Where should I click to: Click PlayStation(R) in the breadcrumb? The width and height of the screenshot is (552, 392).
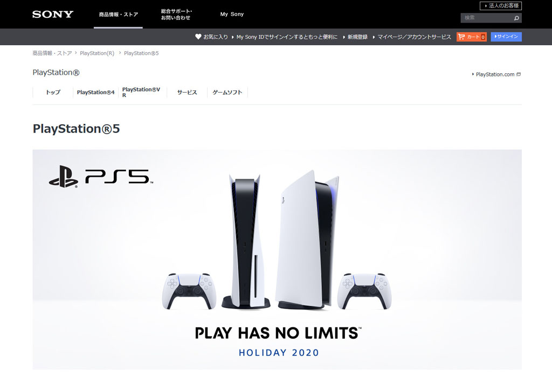point(97,53)
